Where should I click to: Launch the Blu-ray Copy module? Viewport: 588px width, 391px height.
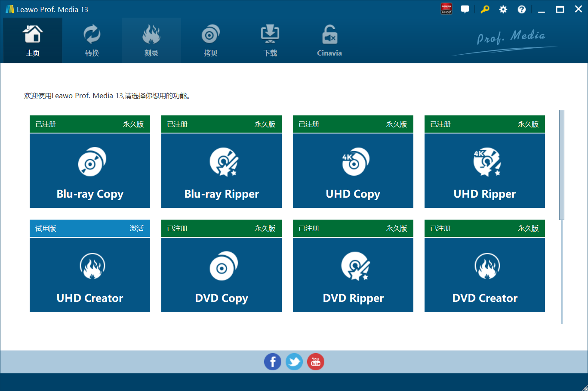tap(90, 171)
